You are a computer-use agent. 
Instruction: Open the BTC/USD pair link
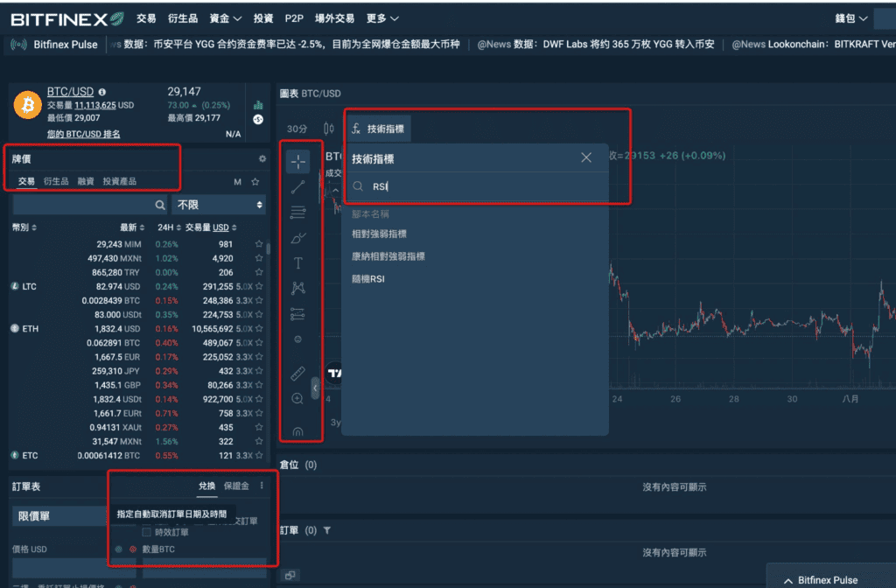(x=70, y=91)
